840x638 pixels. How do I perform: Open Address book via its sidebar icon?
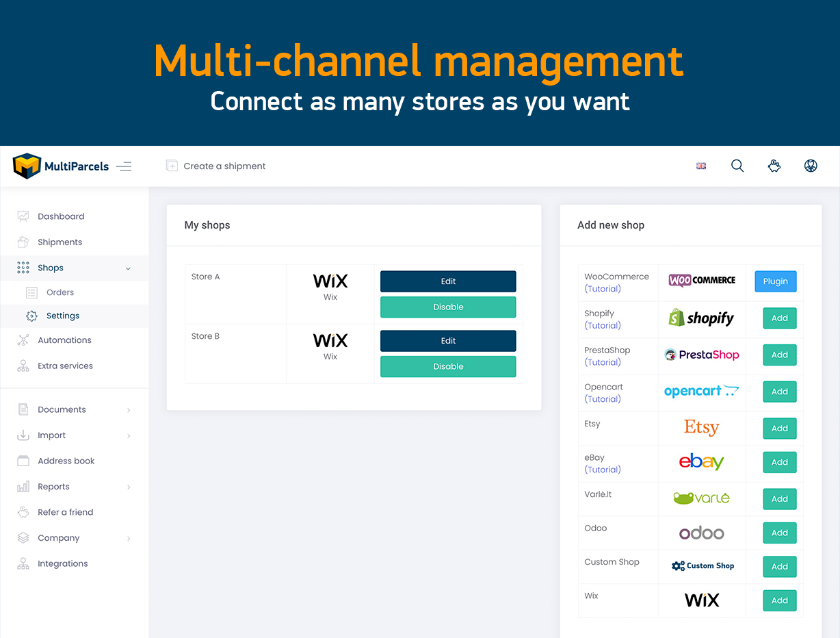click(x=23, y=461)
